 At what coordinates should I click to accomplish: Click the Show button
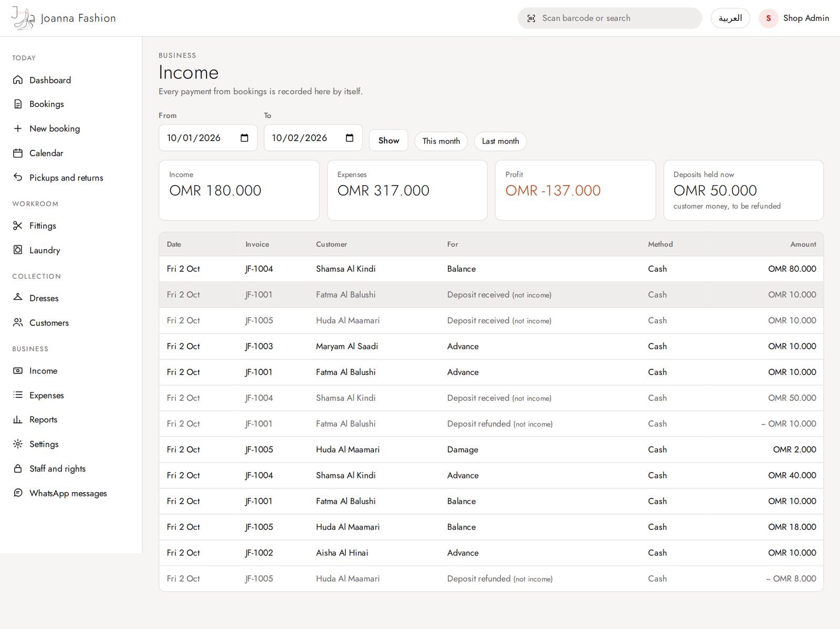(x=388, y=141)
